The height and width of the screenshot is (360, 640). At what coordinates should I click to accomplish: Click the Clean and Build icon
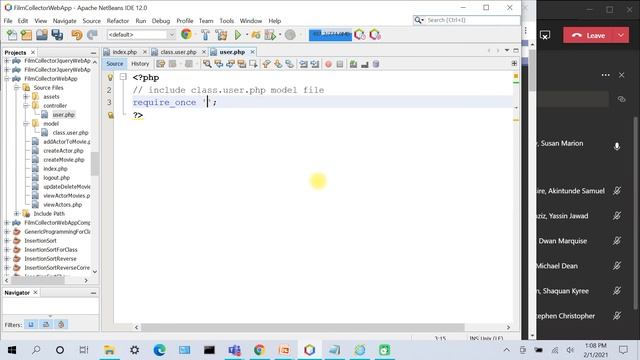222,35
